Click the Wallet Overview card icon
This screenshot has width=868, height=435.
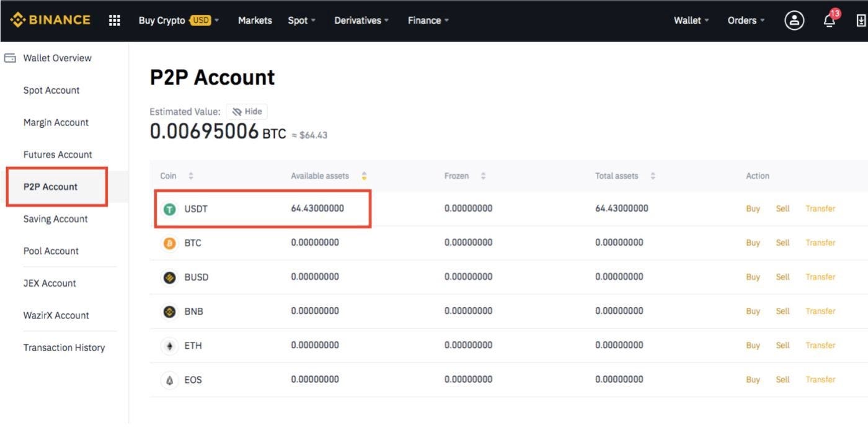click(10, 58)
